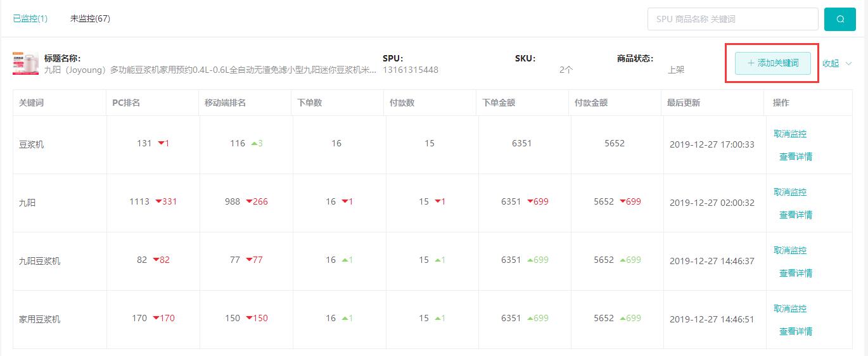Focus the SPU 商品名称 关键词 search field
This screenshot has width=868, height=356.
(732, 19)
